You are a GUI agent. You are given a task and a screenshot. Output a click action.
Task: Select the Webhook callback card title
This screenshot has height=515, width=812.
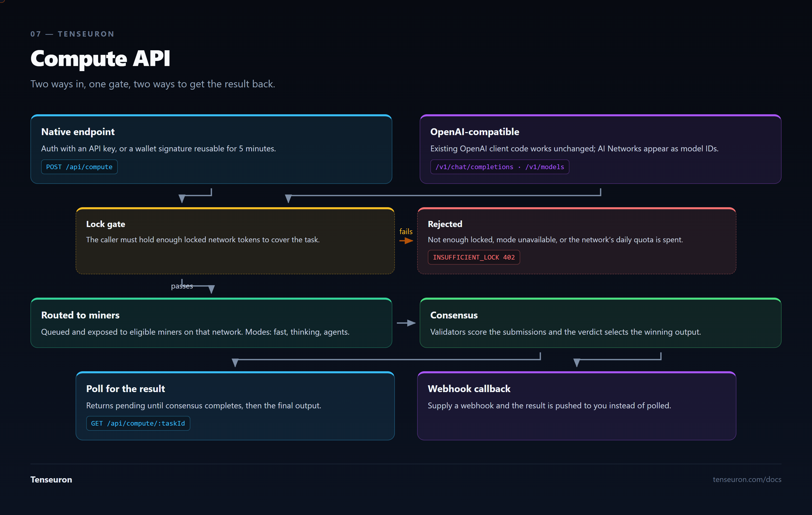pos(469,389)
